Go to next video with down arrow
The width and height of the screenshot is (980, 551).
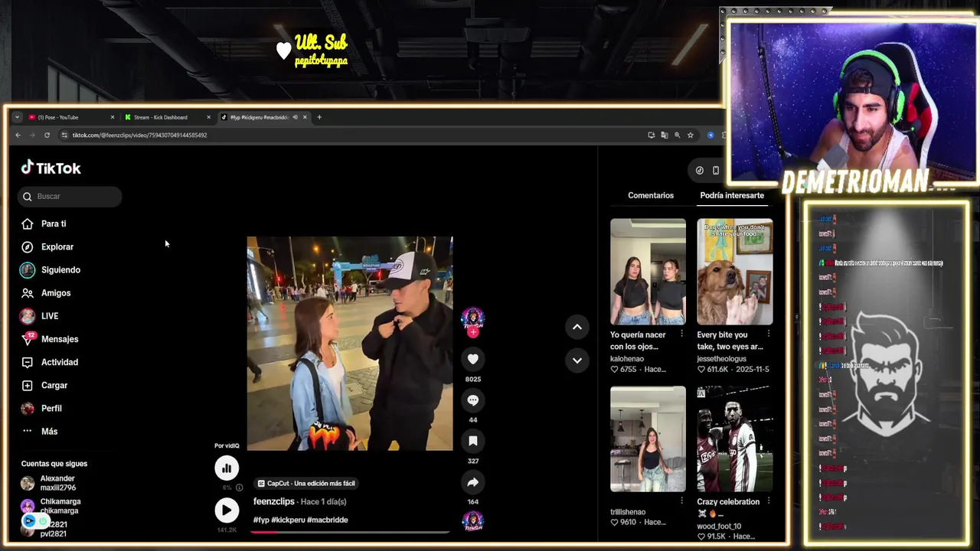click(577, 360)
